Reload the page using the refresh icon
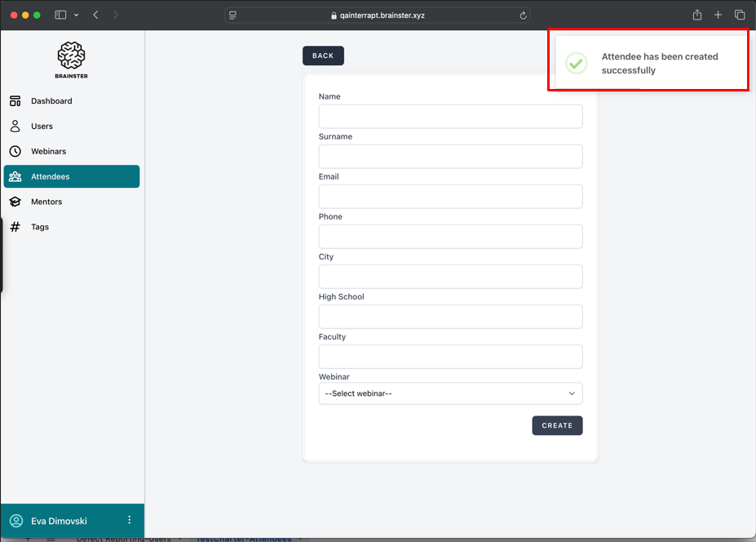Screen dimensions: 756x542 coord(523,15)
